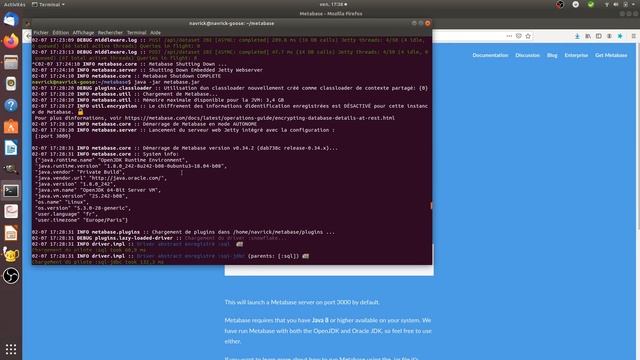Screen dimensions: 640x360
Task: Open Ubuntu Software from the dock
Action: tap(11, 127)
